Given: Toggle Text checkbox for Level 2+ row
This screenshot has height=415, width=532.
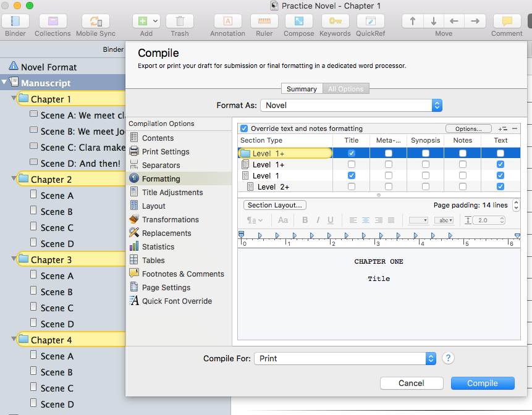Looking at the screenshot, I should (500, 187).
